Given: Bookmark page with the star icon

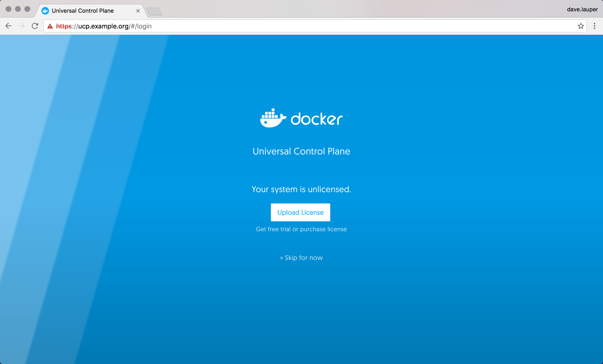Looking at the screenshot, I should coord(580,26).
